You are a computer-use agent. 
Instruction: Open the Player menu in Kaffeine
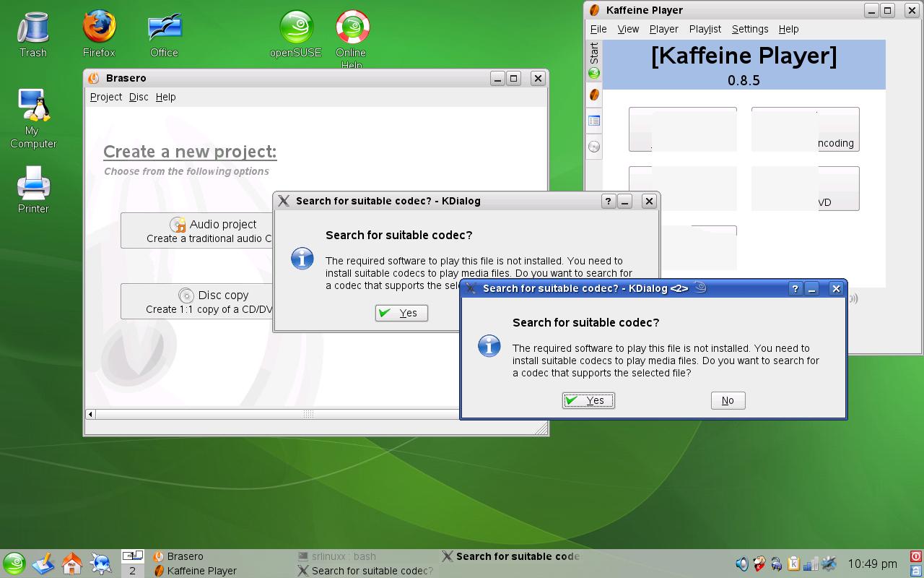[x=663, y=29]
